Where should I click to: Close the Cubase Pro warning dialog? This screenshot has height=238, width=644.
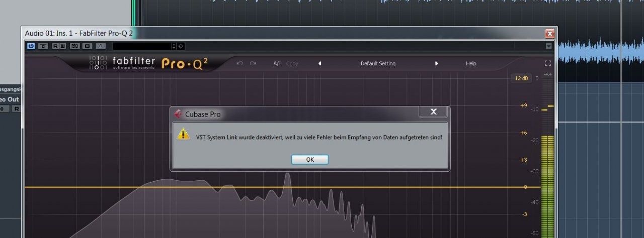(433, 111)
